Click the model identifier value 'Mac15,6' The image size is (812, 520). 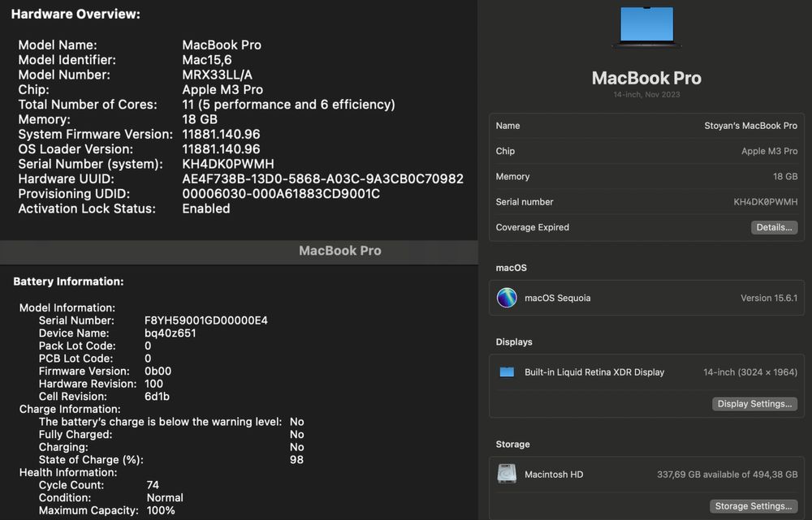point(206,60)
